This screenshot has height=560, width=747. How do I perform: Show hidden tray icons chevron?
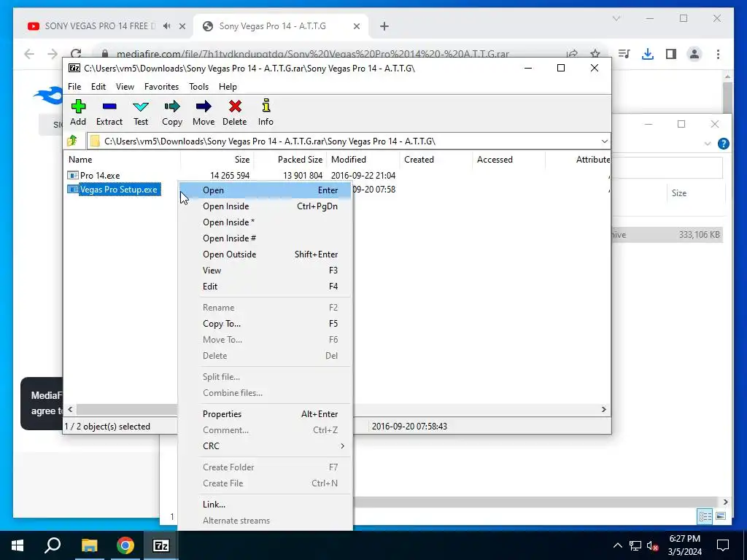pos(617,545)
